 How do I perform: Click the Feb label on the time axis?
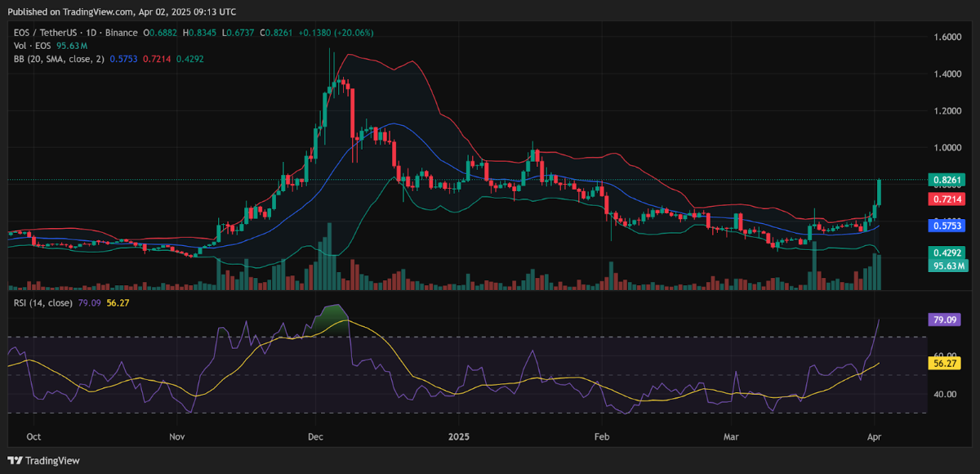[604, 437]
